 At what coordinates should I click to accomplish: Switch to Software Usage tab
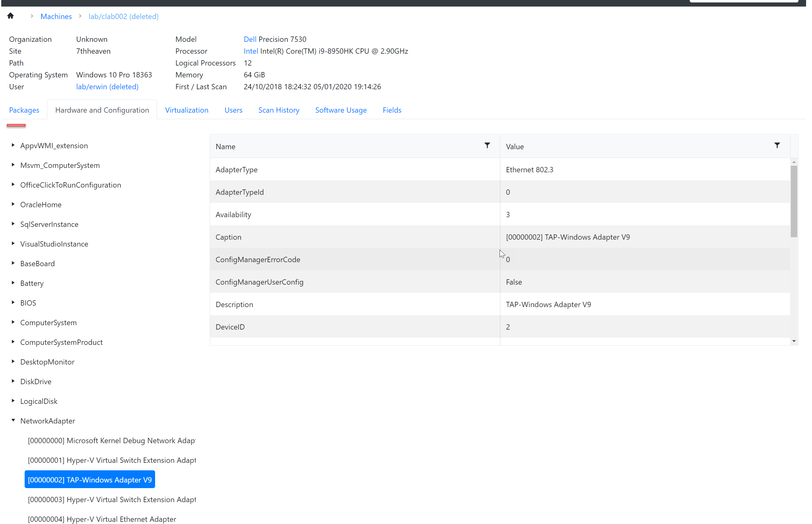341,110
